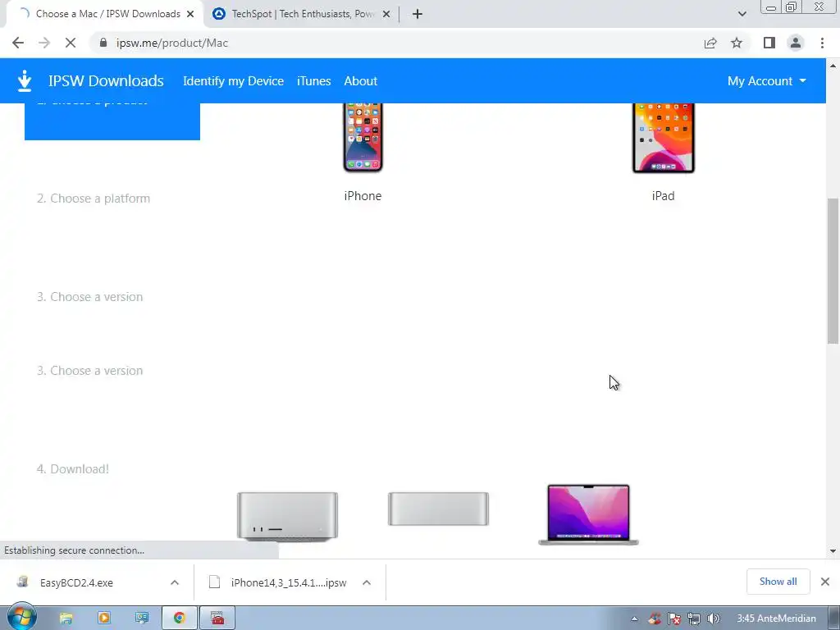The width and height of the screenshot is (840, 630).
Task: Click the browser back arrow
Action: (18, 43)
